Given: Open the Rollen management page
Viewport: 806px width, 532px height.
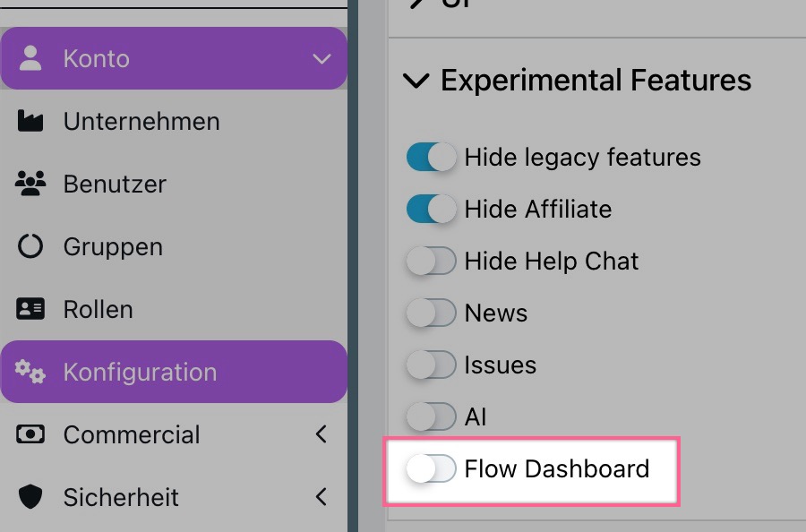Looking at the screenshot, I should (99, 309).
